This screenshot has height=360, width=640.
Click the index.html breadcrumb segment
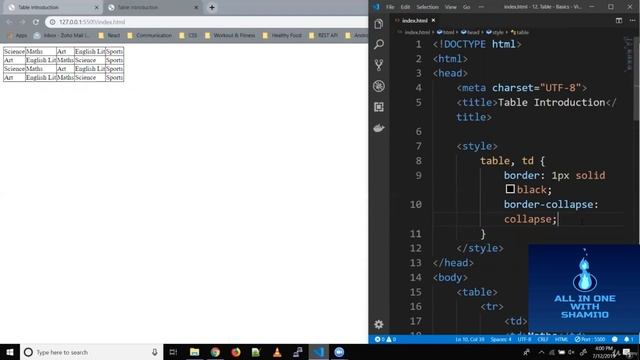tap(414, 32)
